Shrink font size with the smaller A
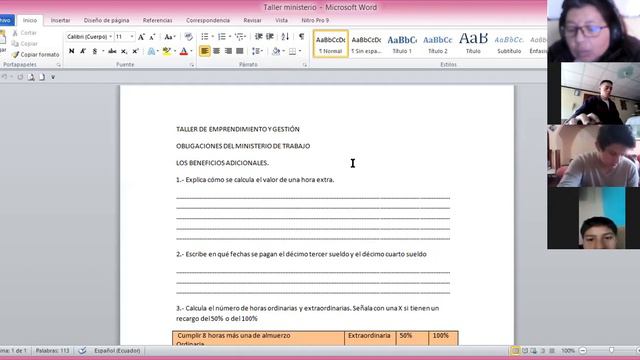 [152, 37]
